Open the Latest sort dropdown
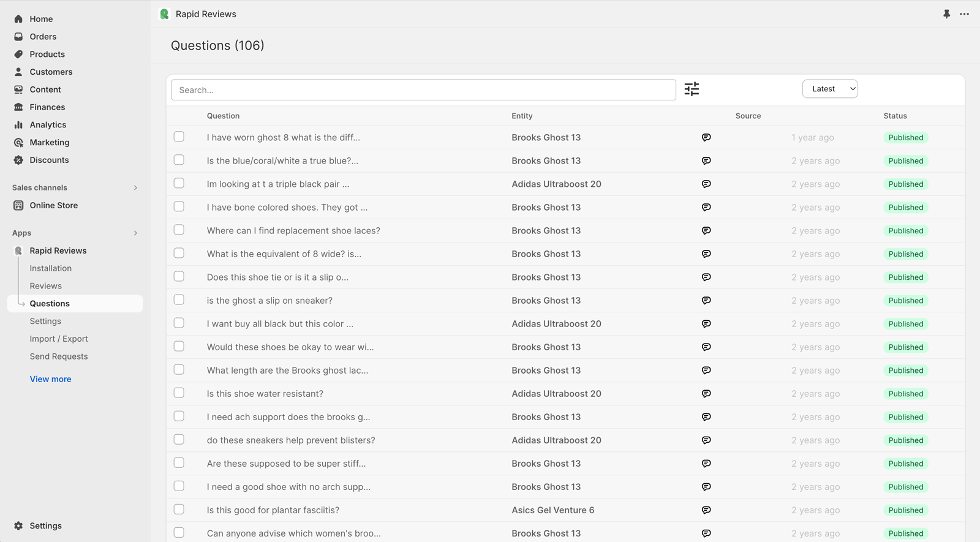Image resolution: width=980 pixels, height=542 pixels. pyautogui.click(x=830, y=89)
